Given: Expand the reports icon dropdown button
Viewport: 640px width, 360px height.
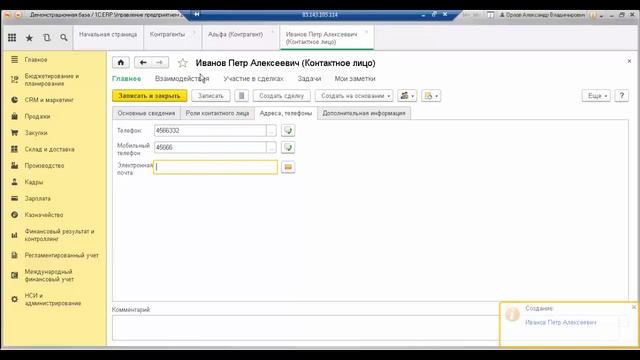Looking at the screenshot, I should (431, 96).
